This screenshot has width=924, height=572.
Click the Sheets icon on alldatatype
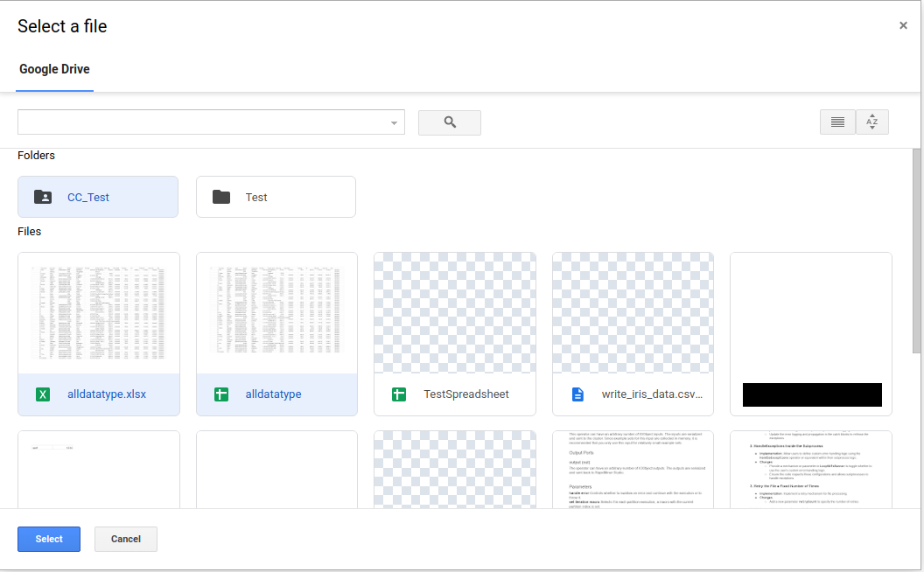221,394
